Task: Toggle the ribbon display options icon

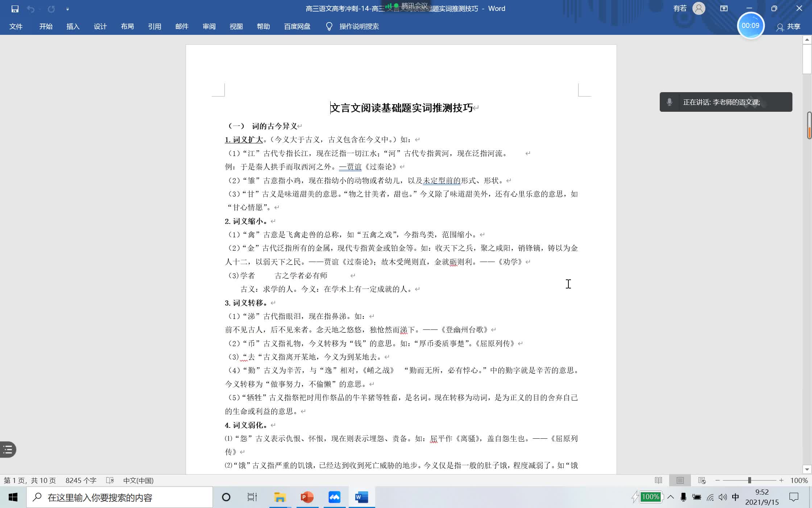Action: 724,8
